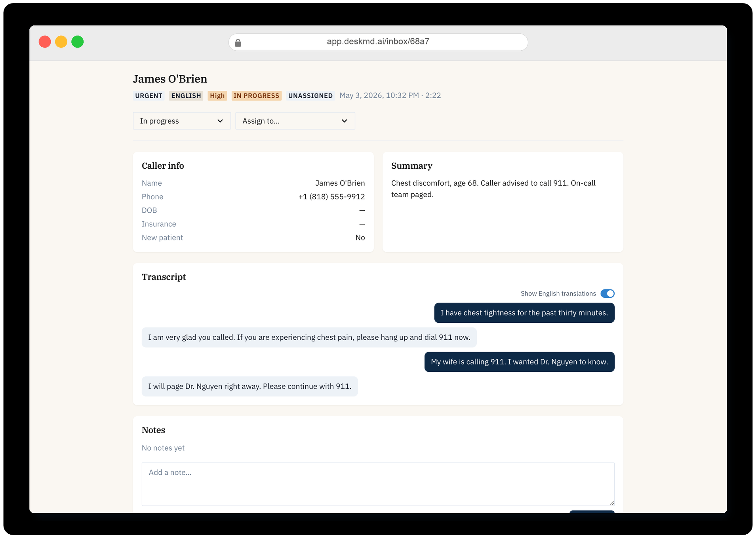Click the IN PROGRESS status badge
Screen dimensions: 756x537
point(257,96)
